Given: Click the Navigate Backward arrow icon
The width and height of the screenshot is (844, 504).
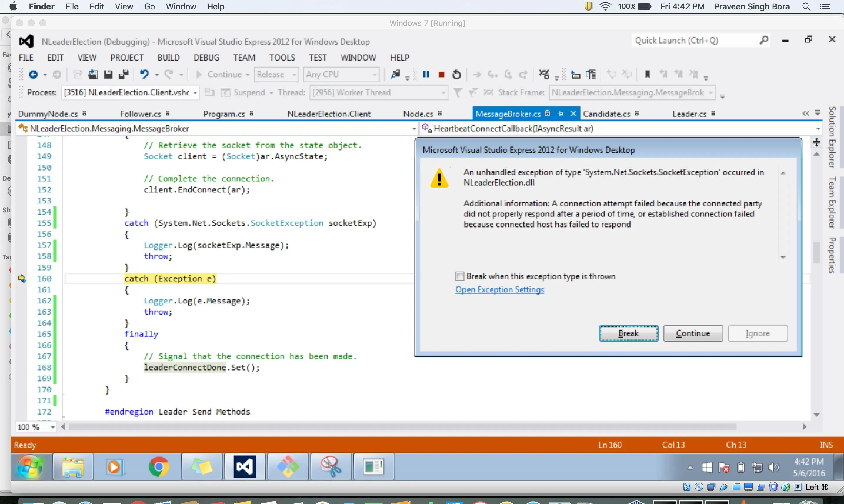Looking at the screenshot, I should 33,74.
